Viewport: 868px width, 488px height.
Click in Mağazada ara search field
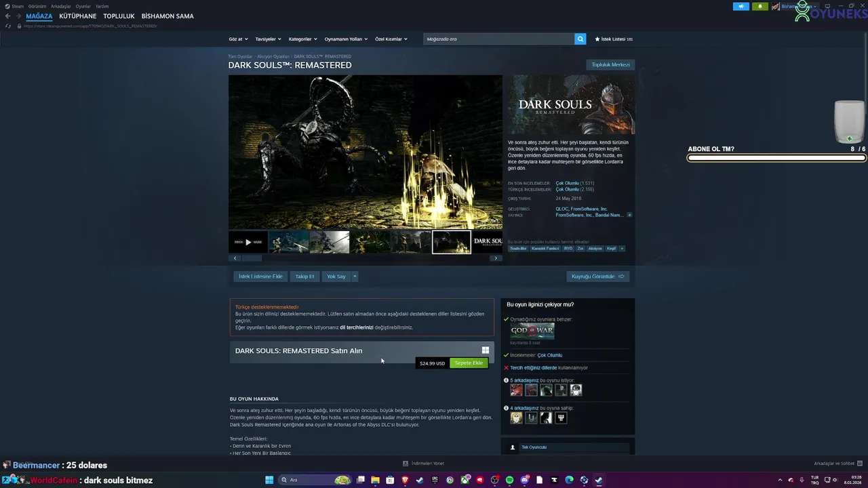(x=499, y=39)
